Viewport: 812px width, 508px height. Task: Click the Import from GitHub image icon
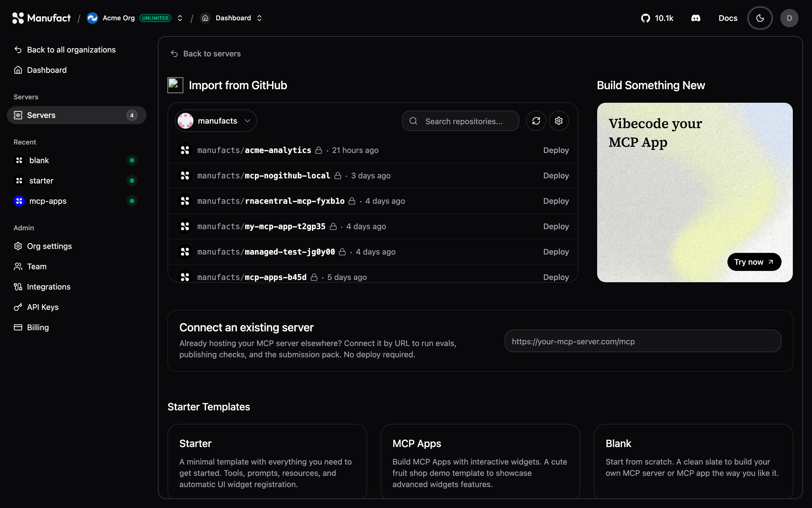coord(175,85)
